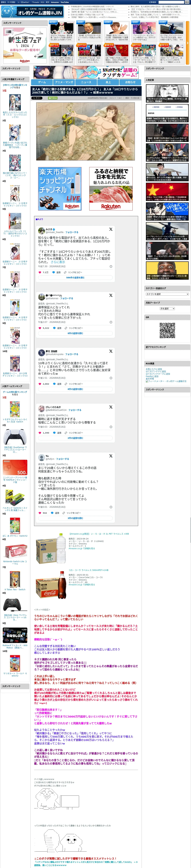191x868 pixels.
Task: Open the ふるさと納税 Rakuten banner
Action: coord(111,189)
